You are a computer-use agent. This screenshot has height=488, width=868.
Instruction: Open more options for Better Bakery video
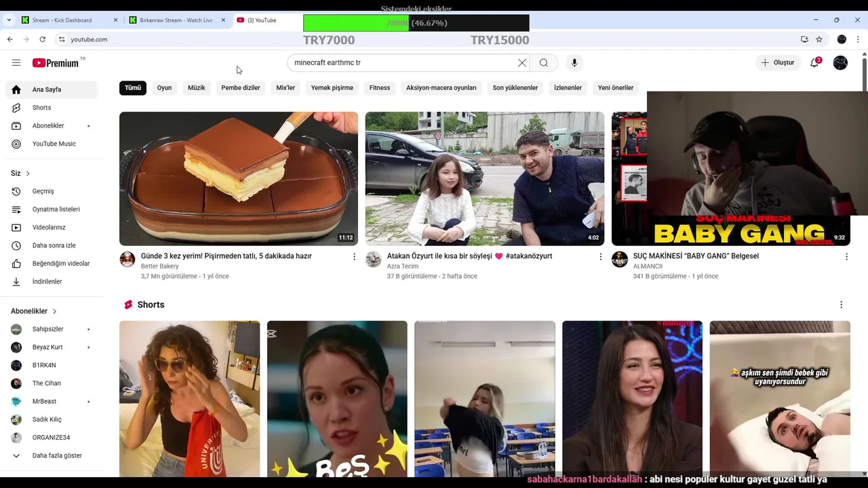click(354, 257)
